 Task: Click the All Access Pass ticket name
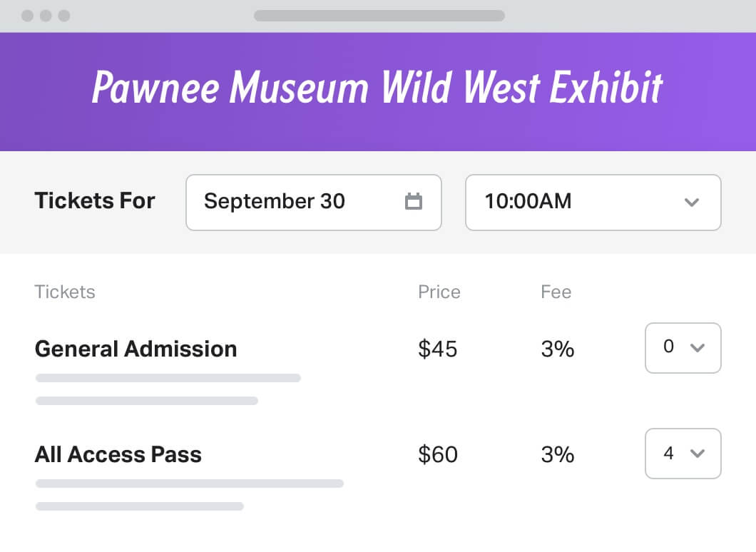coord(118,454)
